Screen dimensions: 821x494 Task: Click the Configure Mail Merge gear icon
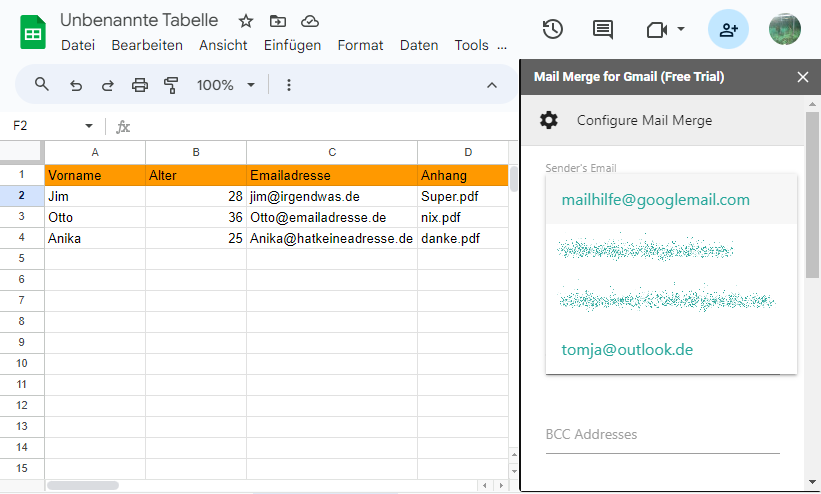click(x=549, y=120)
